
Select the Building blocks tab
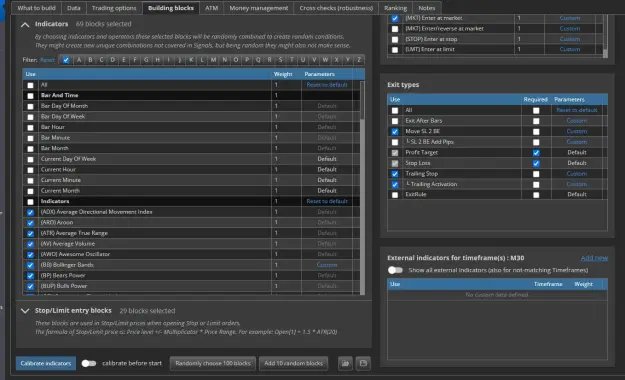tap(171, 8)
